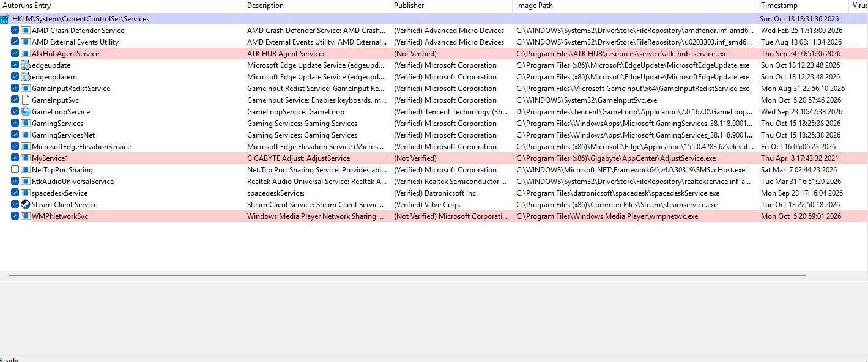868x362 pixels.
Task: Disable the MyService1 autorun checkbox
Action: (15, 158)
